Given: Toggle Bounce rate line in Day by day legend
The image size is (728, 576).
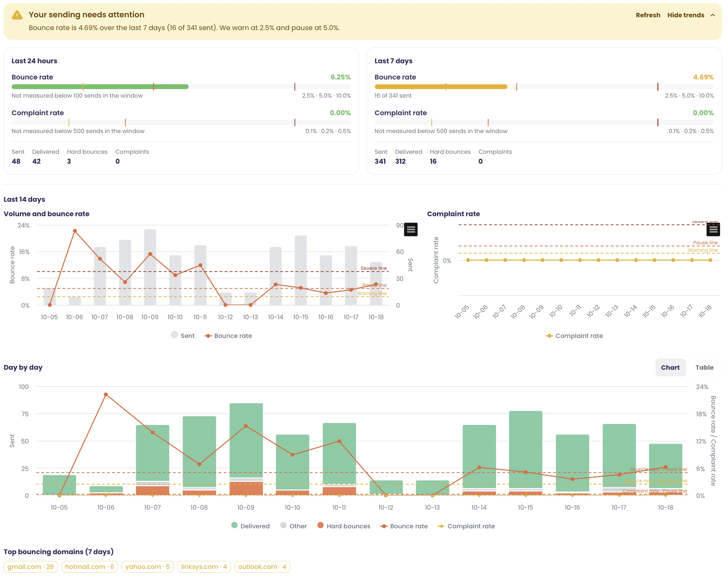Looking at the screenshot, I should pyautogui.click(x=404, y=526).
